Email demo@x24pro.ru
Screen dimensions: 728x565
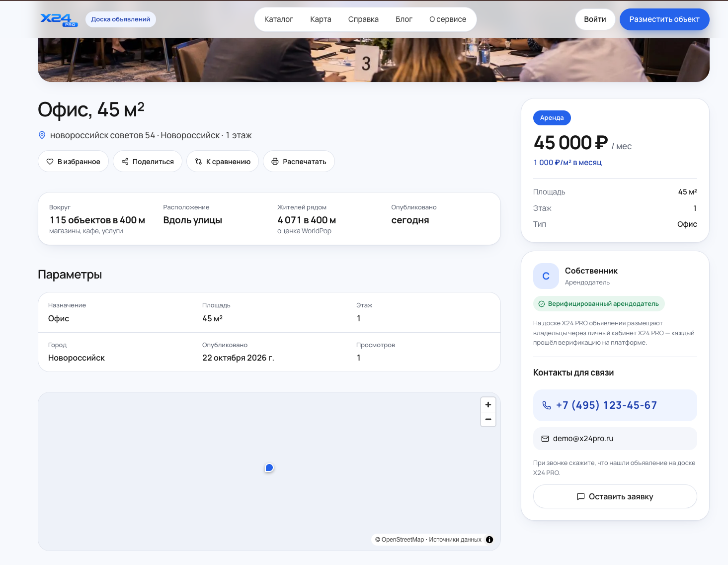coord(615,439)
